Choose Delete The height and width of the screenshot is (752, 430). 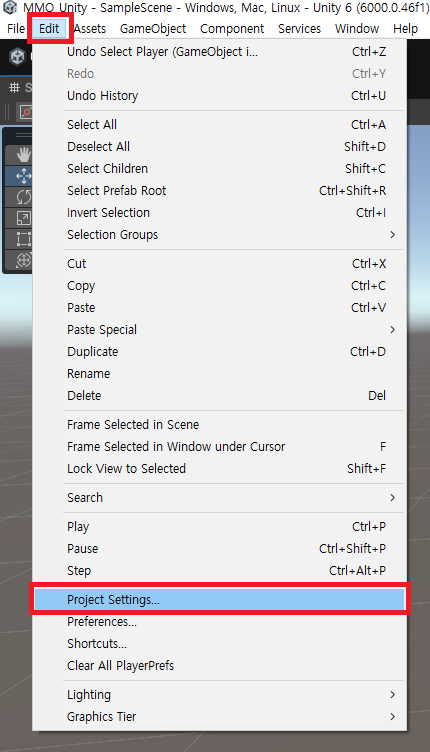pos(220,396)
